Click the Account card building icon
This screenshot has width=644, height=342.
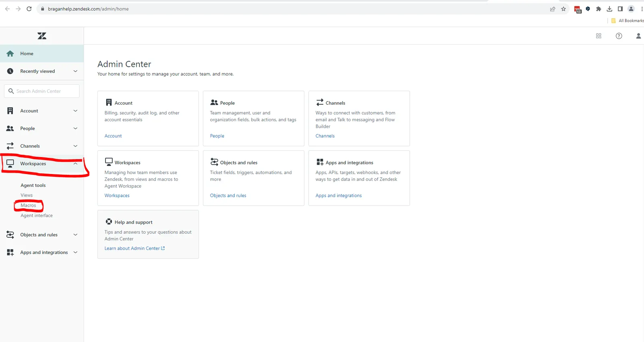(109, 102)
